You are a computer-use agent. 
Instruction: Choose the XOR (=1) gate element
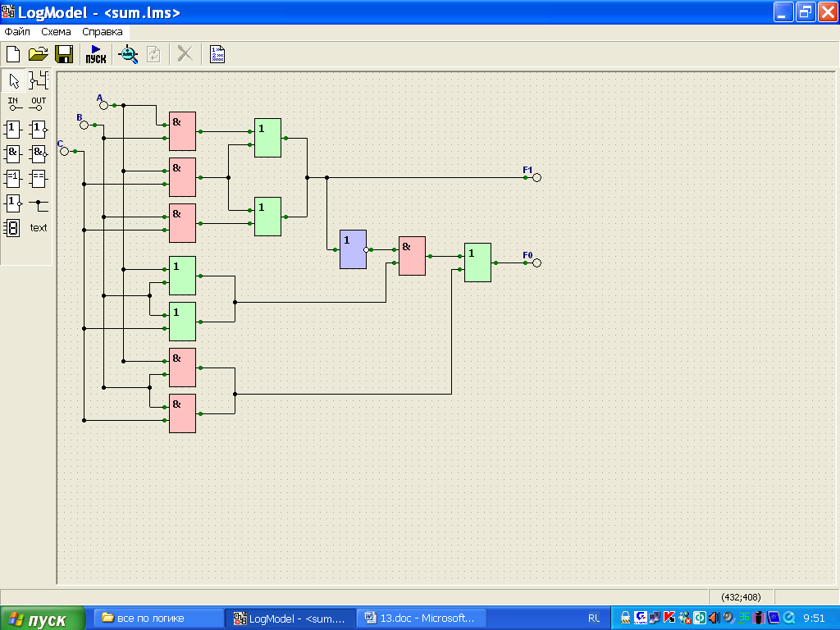click(13, 178)
